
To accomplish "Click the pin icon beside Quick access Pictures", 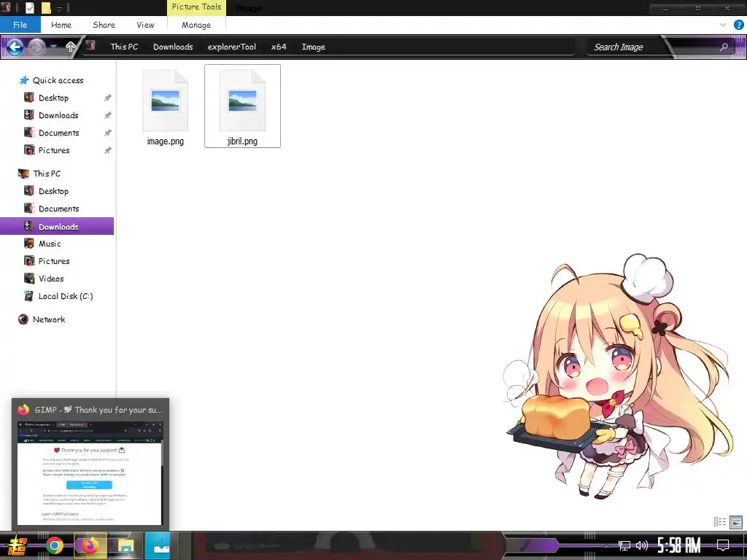I will (108, 150).
